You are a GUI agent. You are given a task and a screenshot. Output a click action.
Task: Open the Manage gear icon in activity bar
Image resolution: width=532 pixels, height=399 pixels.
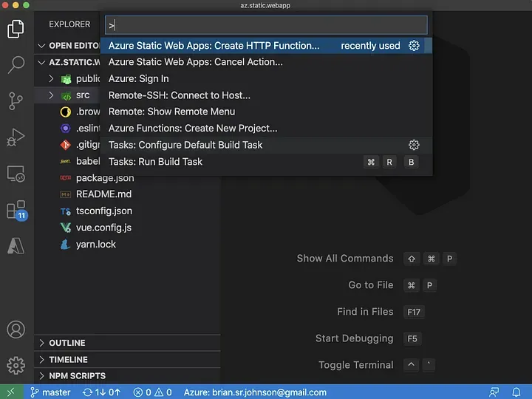(16, 366)
